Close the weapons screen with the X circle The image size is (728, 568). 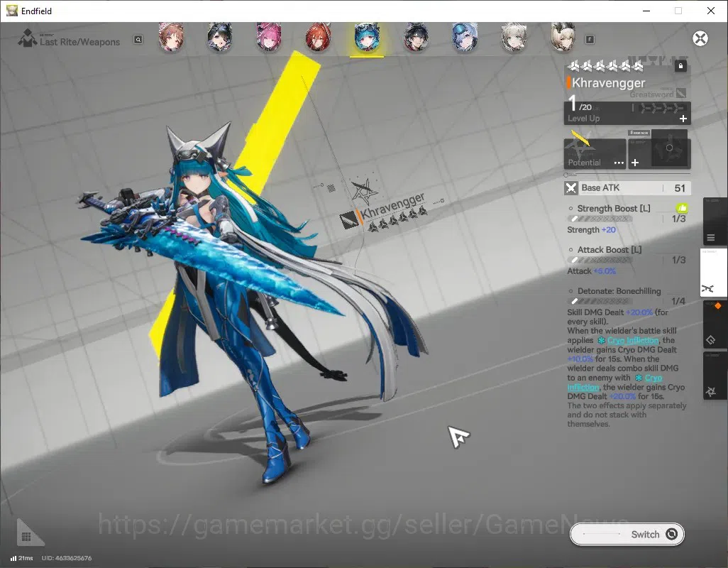click(x=700, y=38)
